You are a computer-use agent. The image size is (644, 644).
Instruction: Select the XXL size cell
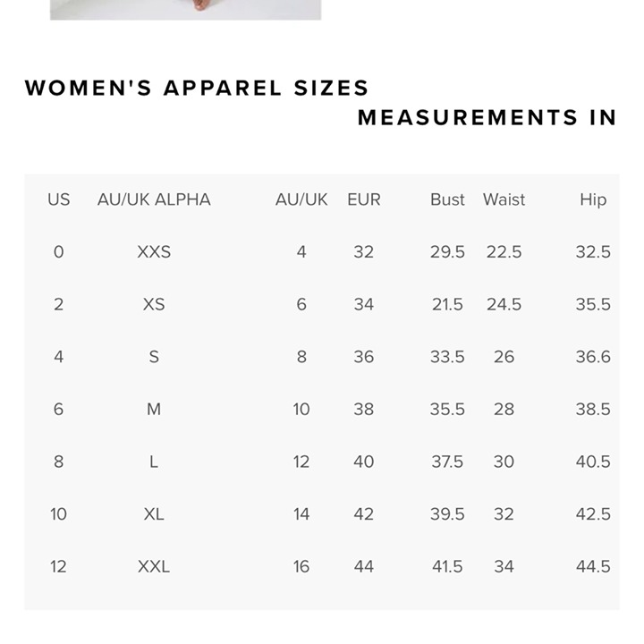click(154, 566)
